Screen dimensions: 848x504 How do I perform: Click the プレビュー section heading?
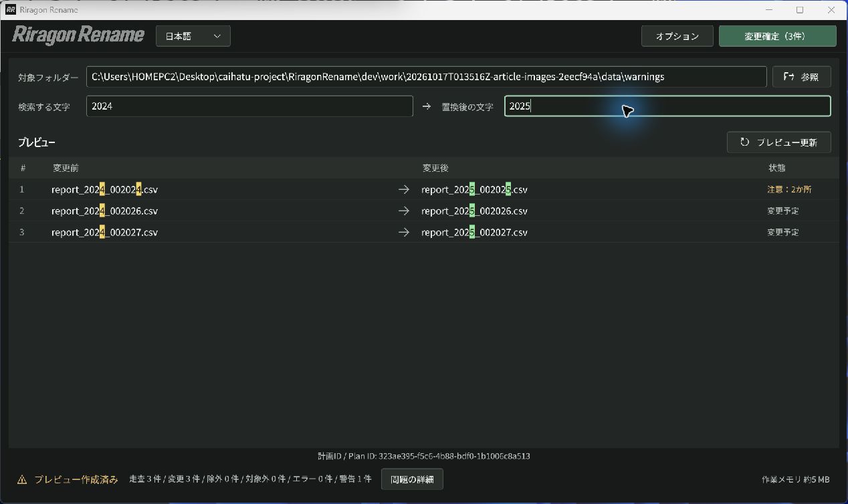click(37, 142)
